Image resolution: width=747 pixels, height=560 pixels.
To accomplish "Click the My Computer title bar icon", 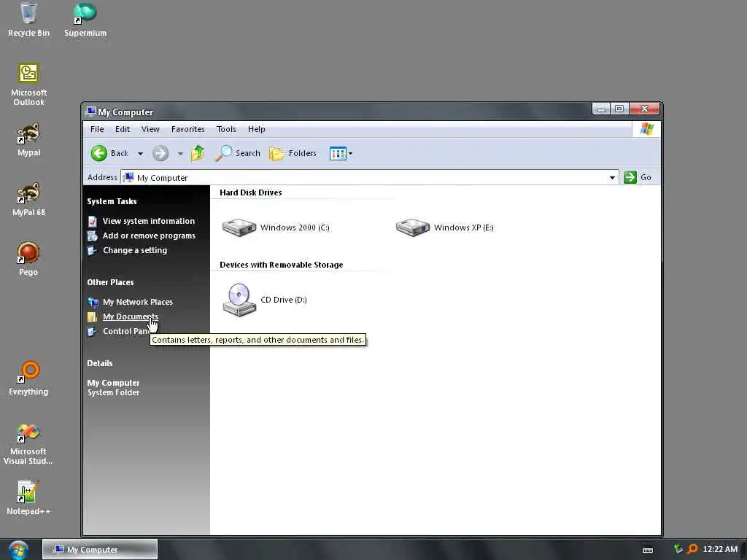I will [x=91, y=112].
